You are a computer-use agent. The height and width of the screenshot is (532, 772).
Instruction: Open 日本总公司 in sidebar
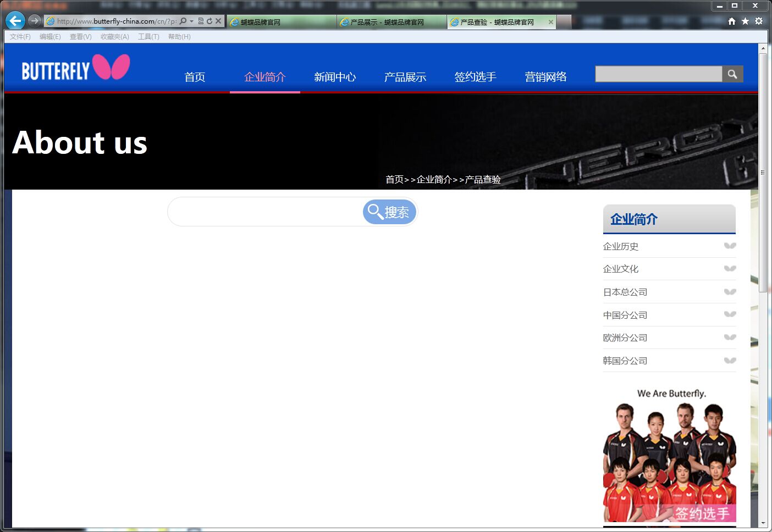(625, 292)
